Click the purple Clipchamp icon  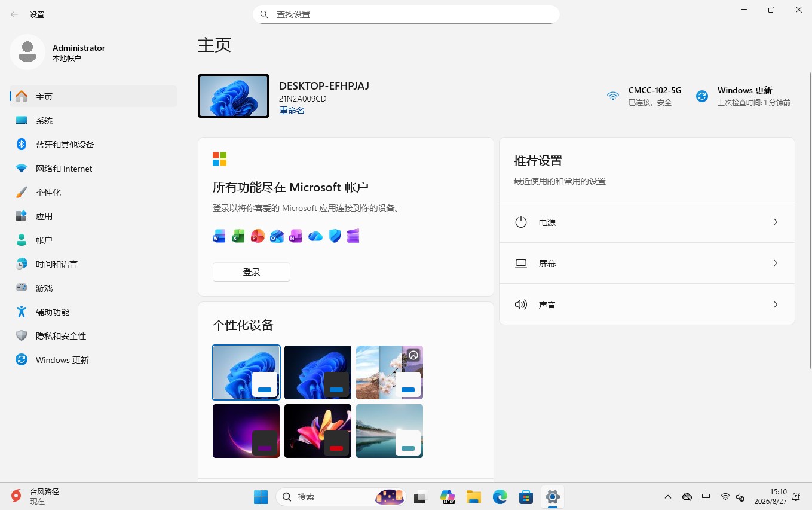tap(353, 236)
